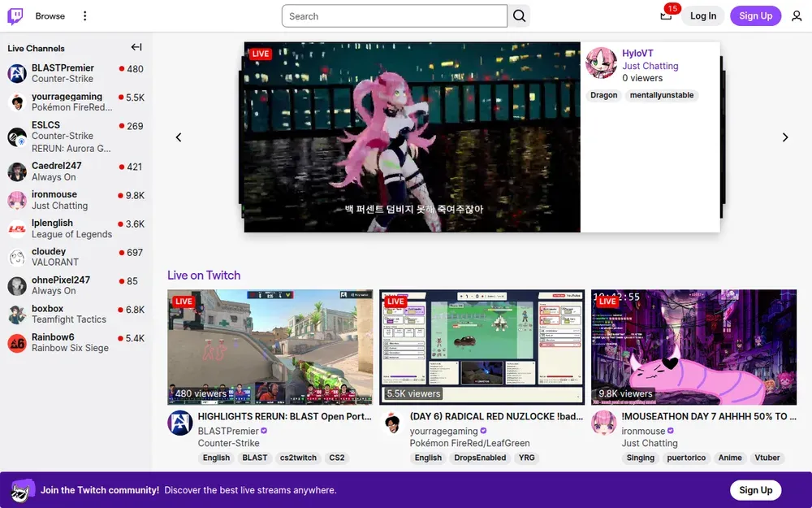Go to previous carousel stream
This screenshot has height=508, width=812.
coord(179,137)
